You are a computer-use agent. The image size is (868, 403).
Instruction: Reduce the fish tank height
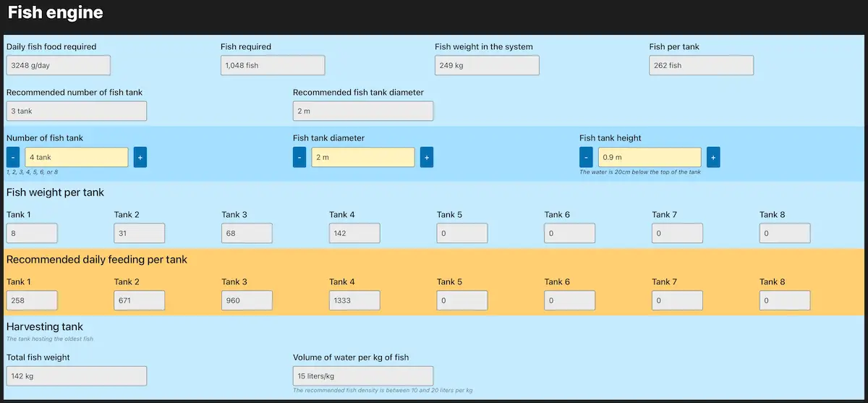pos(586,158)
